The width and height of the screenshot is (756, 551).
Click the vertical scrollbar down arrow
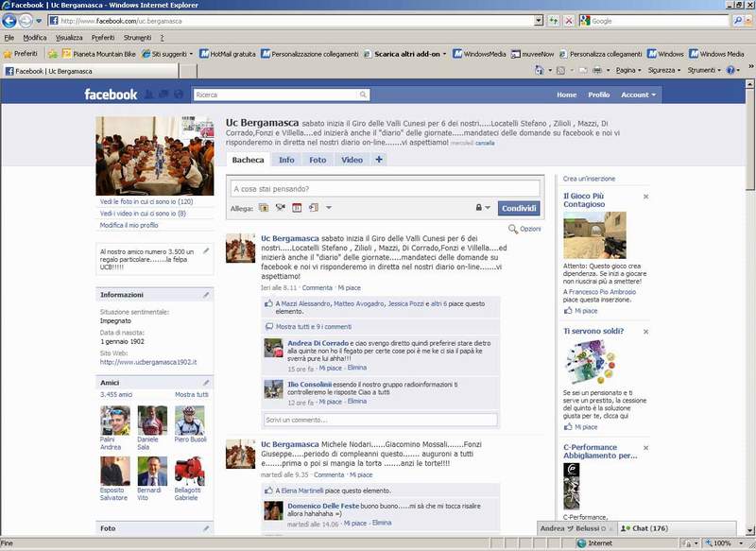pos(750,531)
